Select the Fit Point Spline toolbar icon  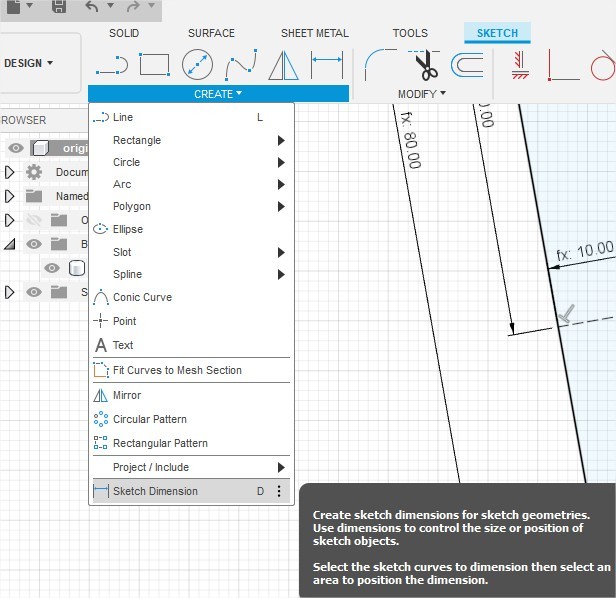pos(241,64)
